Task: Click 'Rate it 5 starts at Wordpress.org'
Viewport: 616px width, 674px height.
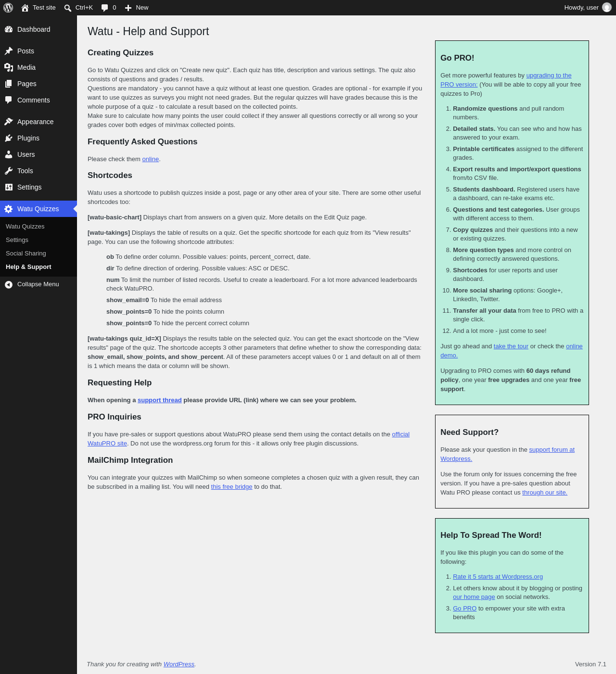Action: [x=498, y=577]
